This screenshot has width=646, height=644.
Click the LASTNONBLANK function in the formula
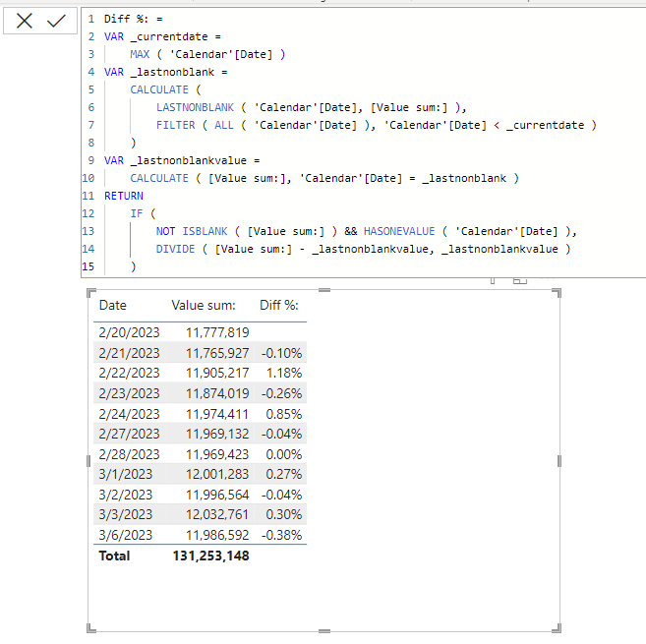pos(195,107)
